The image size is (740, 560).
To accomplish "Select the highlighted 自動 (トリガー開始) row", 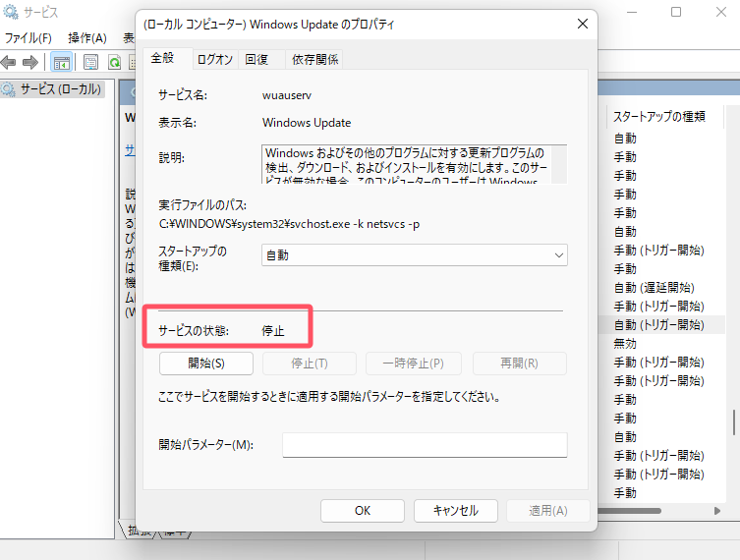I will point(659,325).
